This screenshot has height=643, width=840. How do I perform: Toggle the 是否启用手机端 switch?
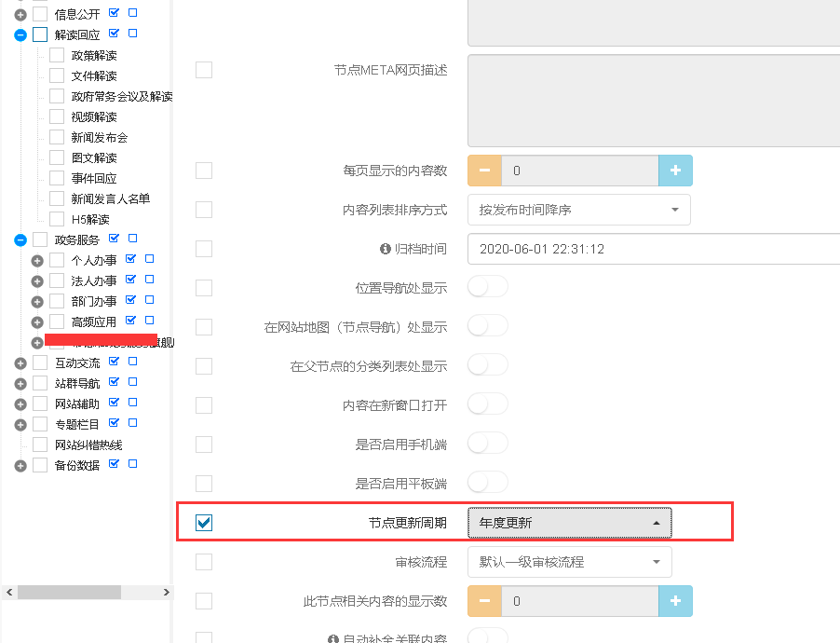click(487, 444)
